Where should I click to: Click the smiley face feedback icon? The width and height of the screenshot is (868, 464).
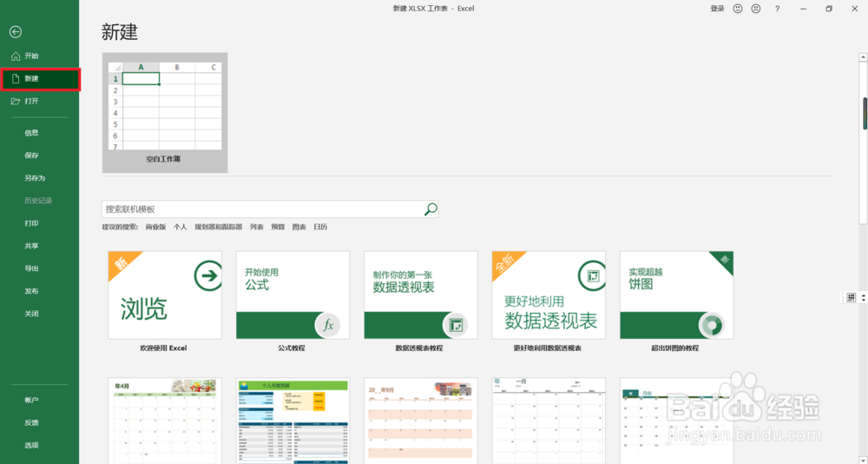click(x=737, y=9)
